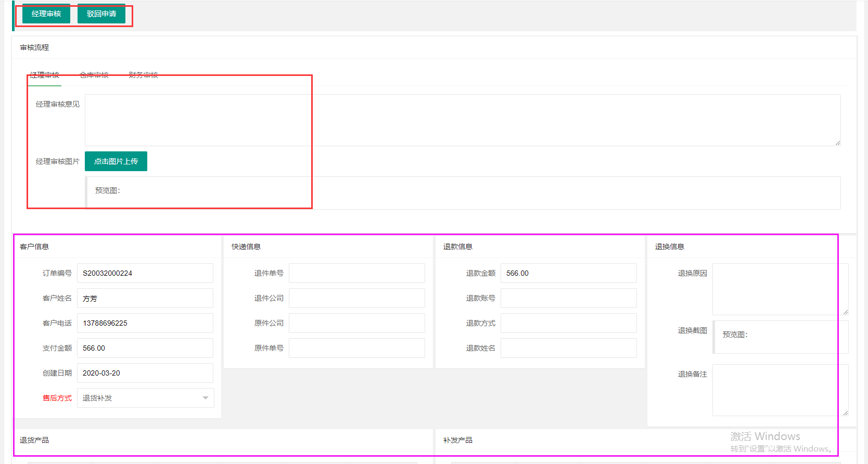Click the 审核流程 panel heading
868x464 pixels.
click(x=34, y=47)
